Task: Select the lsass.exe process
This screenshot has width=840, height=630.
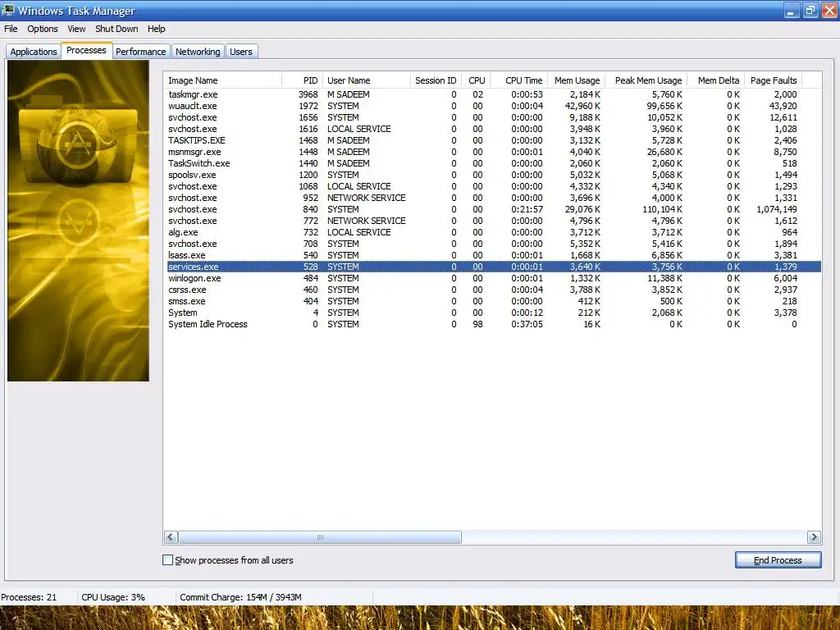Action: [x=494, y=256]
